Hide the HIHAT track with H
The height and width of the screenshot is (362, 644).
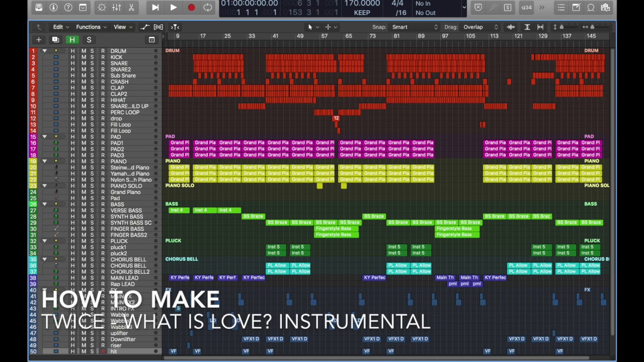(72, 100)
